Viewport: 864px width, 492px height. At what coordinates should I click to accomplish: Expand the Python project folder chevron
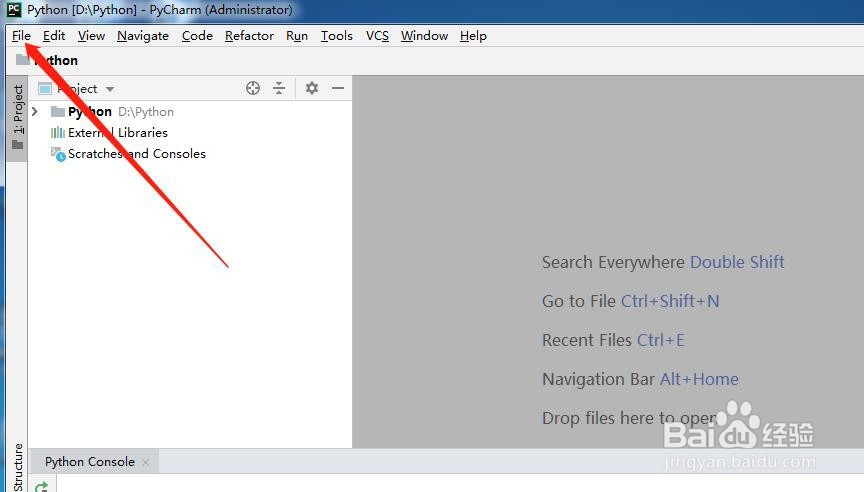pos(35,112)
